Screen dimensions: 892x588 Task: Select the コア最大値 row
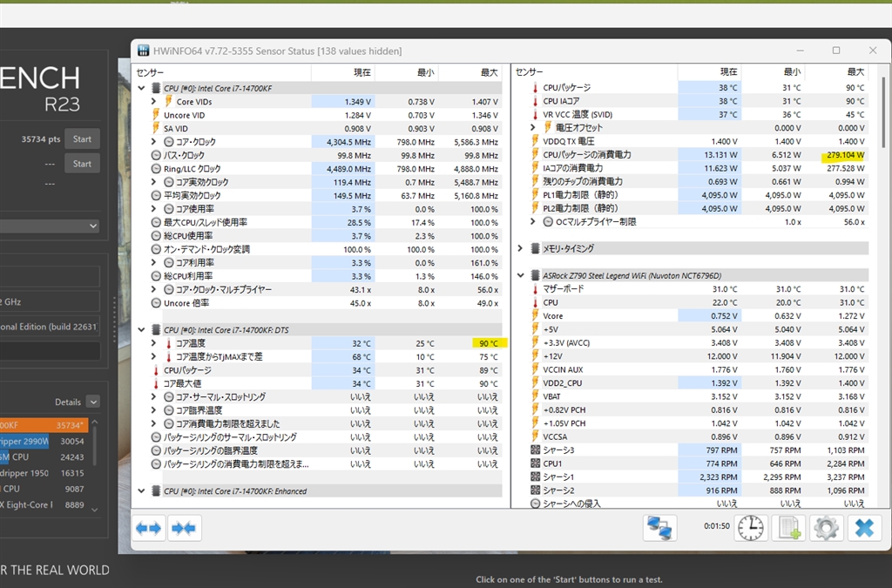tap(326, 383)
